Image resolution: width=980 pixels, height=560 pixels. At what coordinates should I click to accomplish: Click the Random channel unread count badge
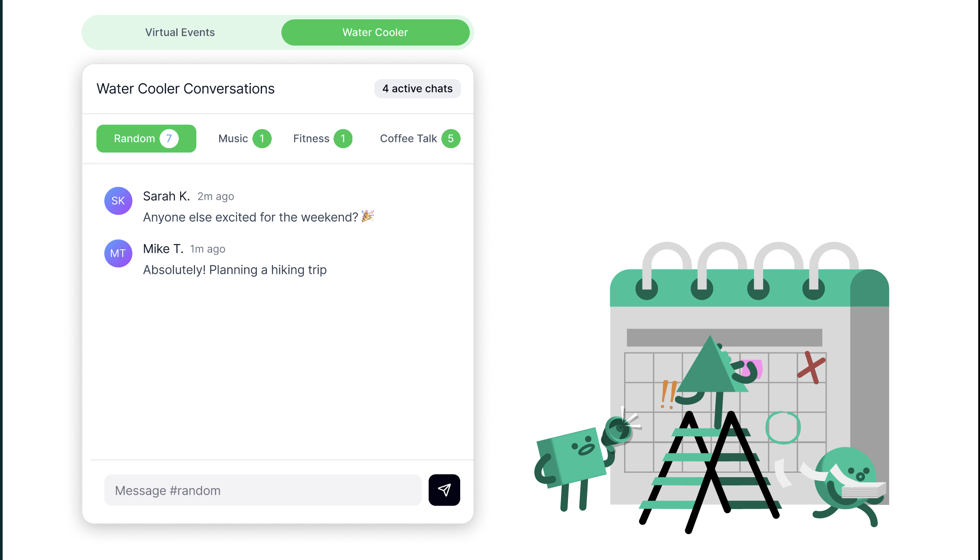(x=169, y=138)
